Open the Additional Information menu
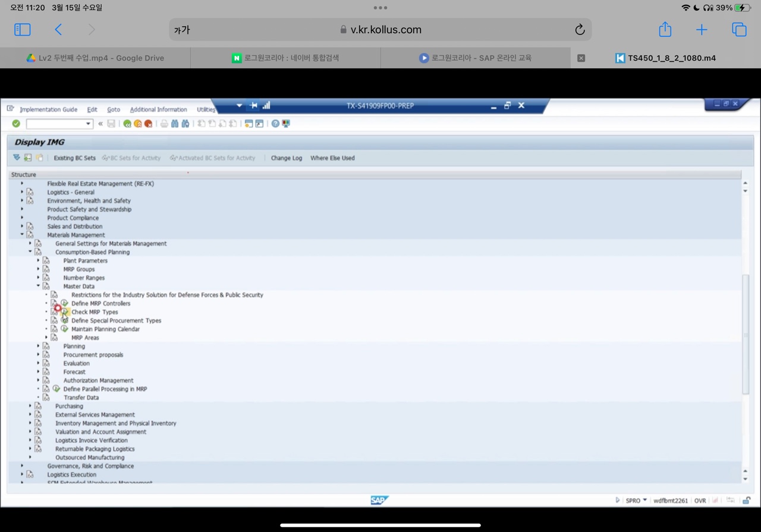The width and height of the screenshot is (761, 532). pyautogui.click(x=158, y=109)
